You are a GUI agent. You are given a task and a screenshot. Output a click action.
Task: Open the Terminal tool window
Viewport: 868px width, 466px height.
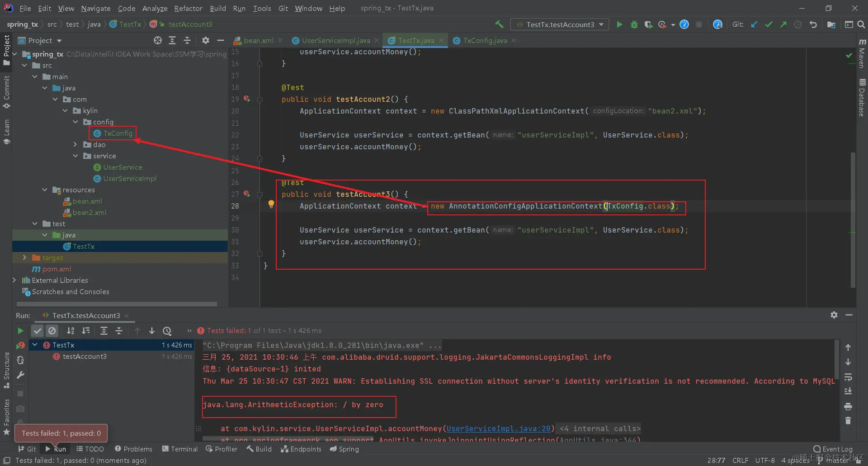click(180, 449)
